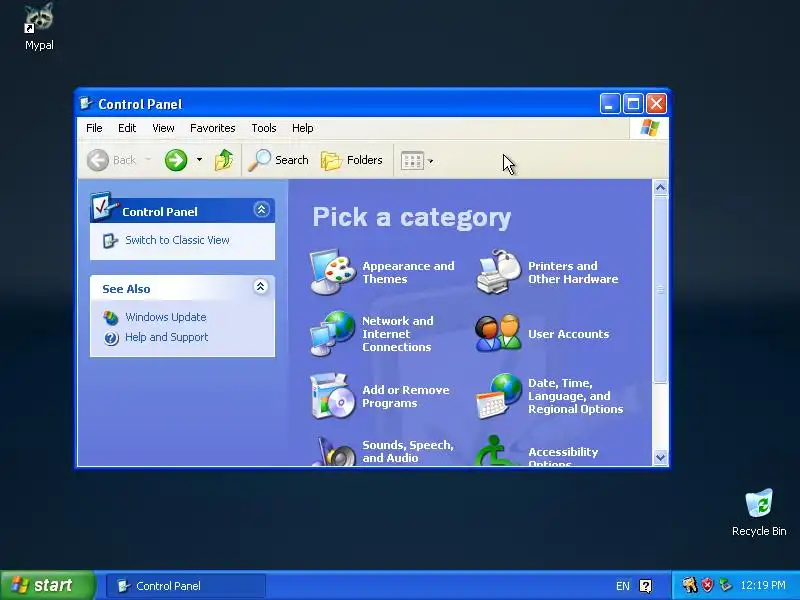This screenshot has height=600, width=800.
Task: Click the Help and Support question icon
Action: click(x=111, y=338)
